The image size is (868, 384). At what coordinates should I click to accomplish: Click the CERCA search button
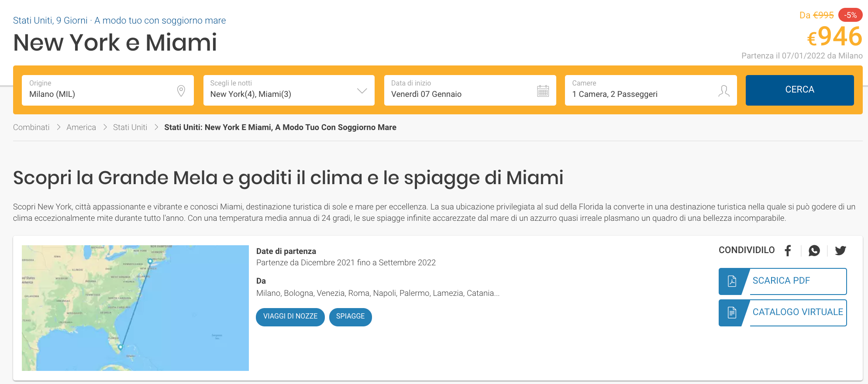point(800,90)
